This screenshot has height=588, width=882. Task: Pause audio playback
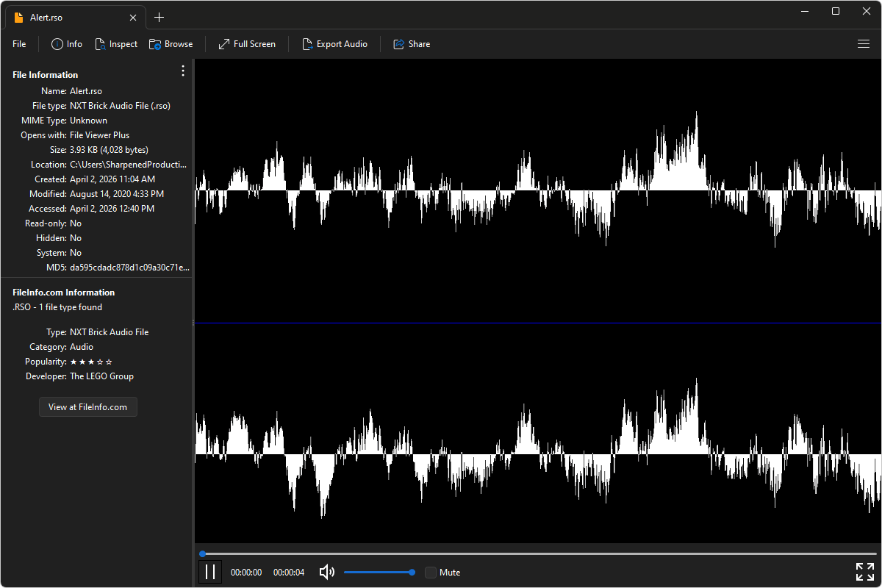(x=210, y=571)
